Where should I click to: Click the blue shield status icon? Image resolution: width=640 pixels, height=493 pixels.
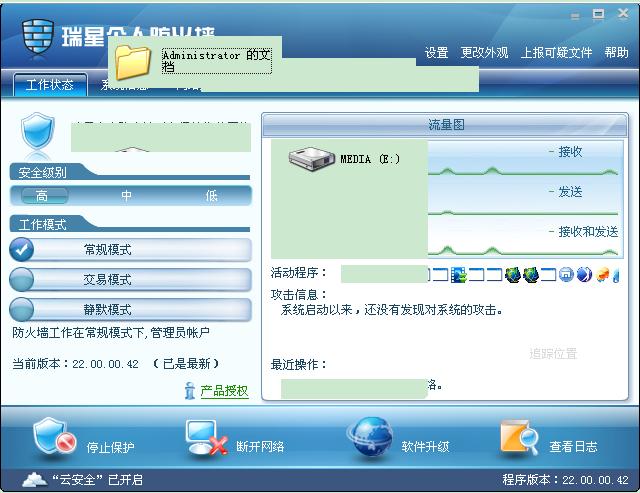pyautogui.click(x=37, y=131)
